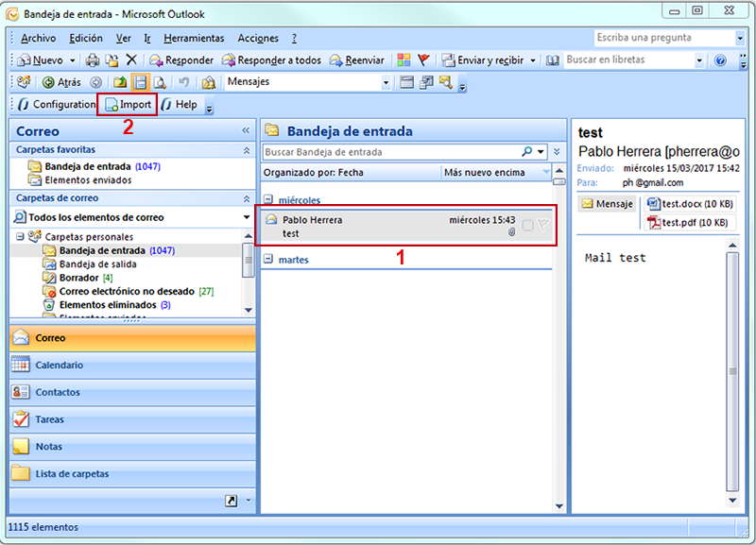Click the Buscar en libretas field
The width and height of the screenshot is (756, 545).
pos(628,60)
